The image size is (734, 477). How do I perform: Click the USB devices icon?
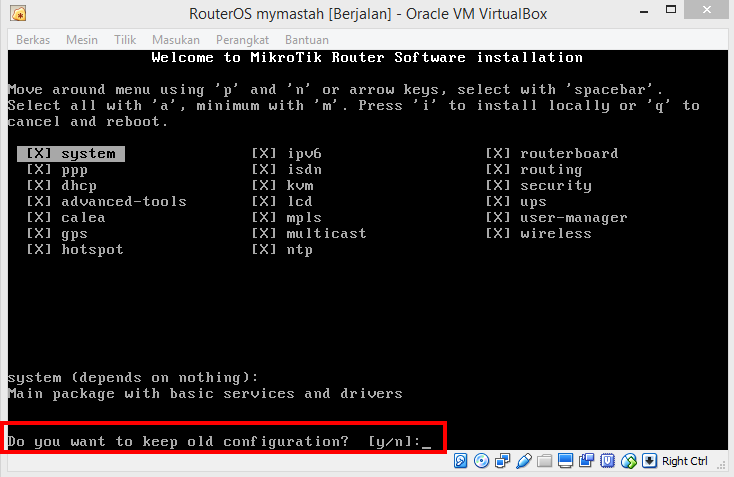pyautogui.click(x=523, y=461)
